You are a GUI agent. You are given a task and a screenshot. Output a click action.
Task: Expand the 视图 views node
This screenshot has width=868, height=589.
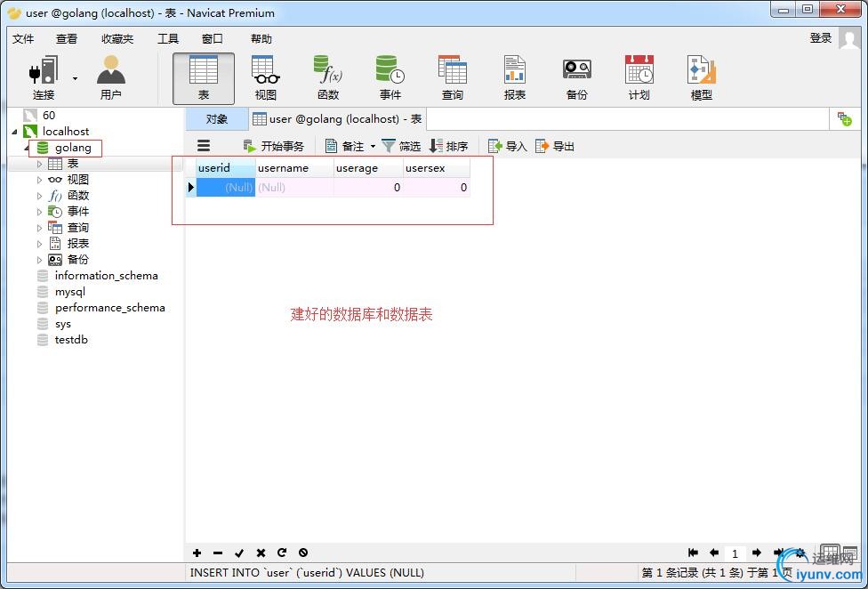[x=39, y=180]
